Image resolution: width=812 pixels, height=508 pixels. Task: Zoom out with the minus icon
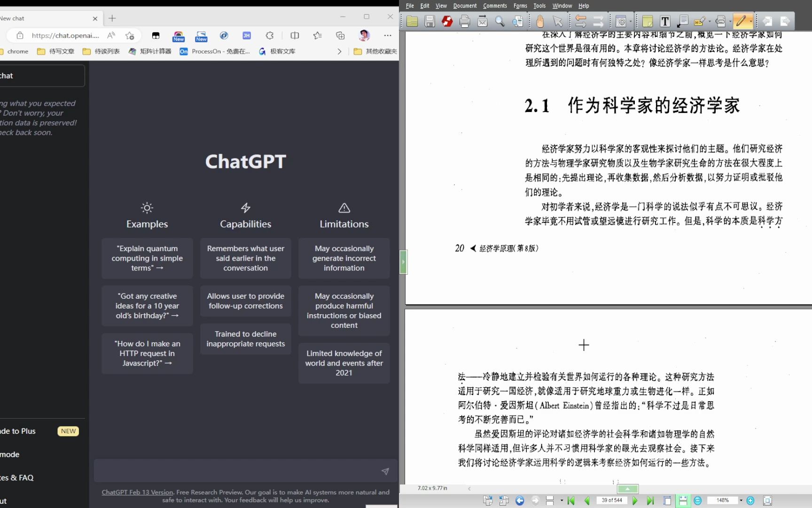tap(698, 500)
